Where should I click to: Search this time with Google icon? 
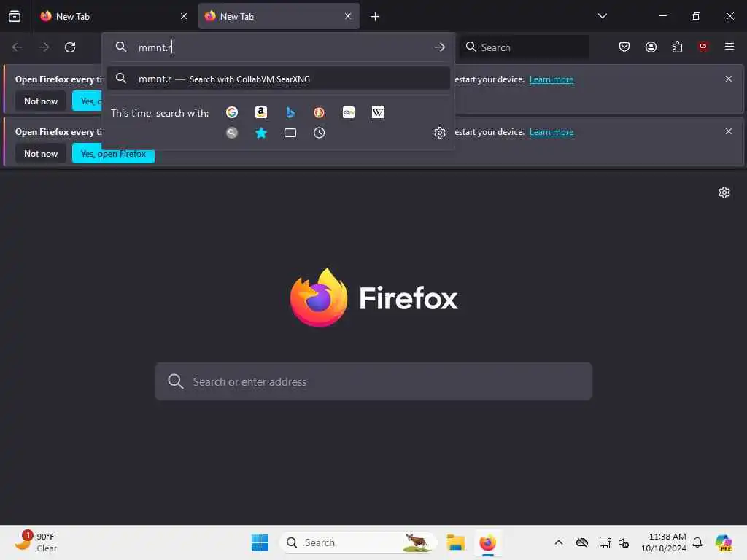point(232,112)
